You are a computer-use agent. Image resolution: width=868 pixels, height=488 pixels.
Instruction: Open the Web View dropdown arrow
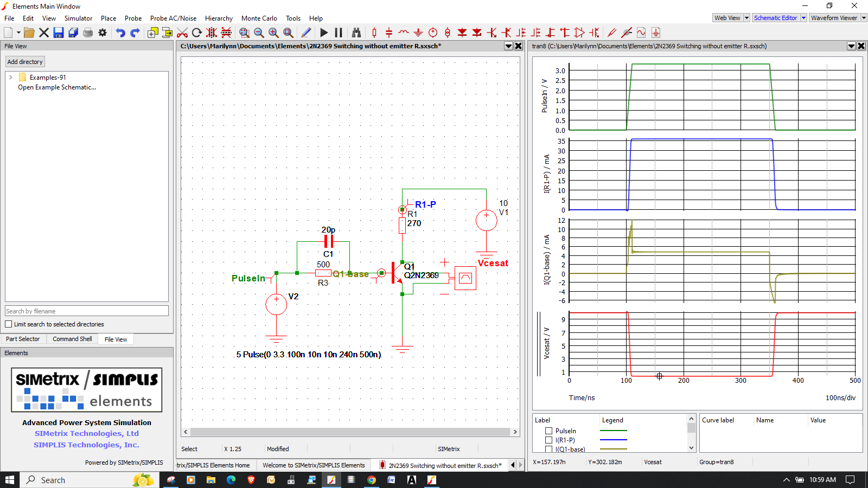[746, 18]
